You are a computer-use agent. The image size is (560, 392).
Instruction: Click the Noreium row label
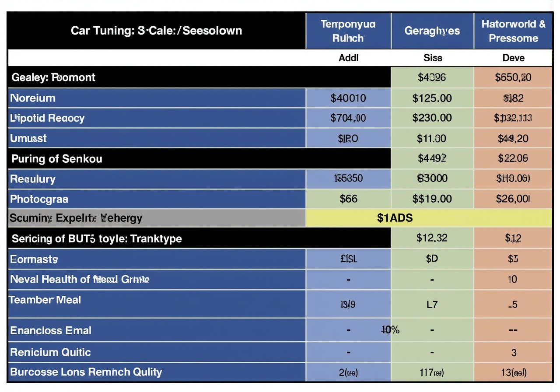pyautogui.click(x=33, y=98)
